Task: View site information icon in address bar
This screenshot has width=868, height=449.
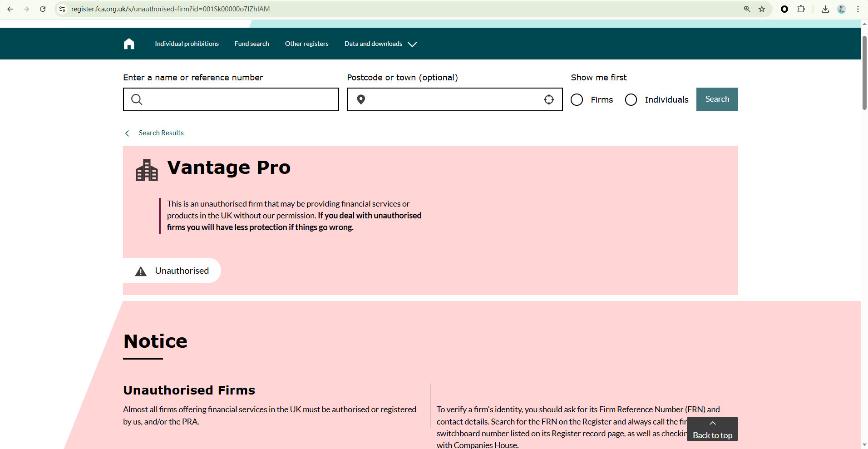Action: [62, 9]
